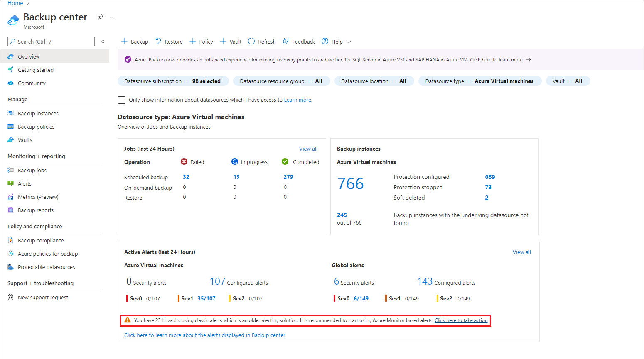Click the blue In progress status icon
Image resolution: width=644 pixels, height=359 pixels.
coord(235,161)
